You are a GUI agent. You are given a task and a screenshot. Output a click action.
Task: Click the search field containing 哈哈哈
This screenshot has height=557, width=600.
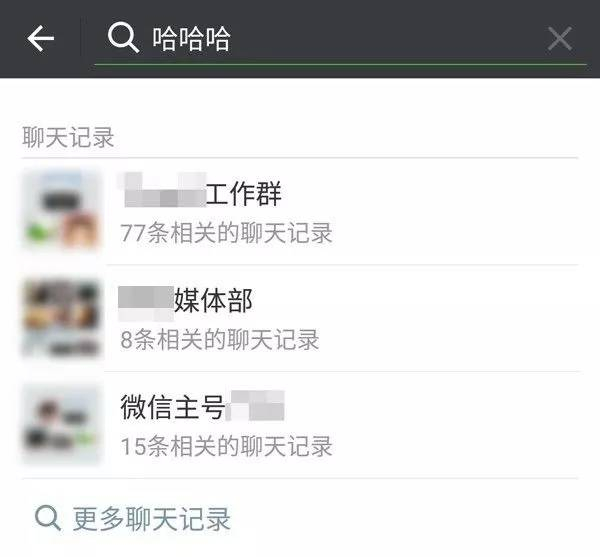click(x=340, y=38)
